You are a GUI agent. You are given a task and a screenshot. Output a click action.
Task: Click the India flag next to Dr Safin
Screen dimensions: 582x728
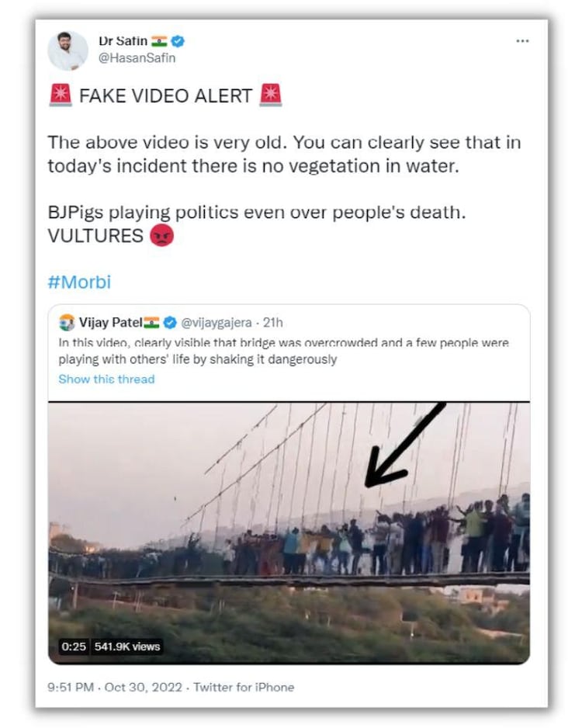coord(159,41)
